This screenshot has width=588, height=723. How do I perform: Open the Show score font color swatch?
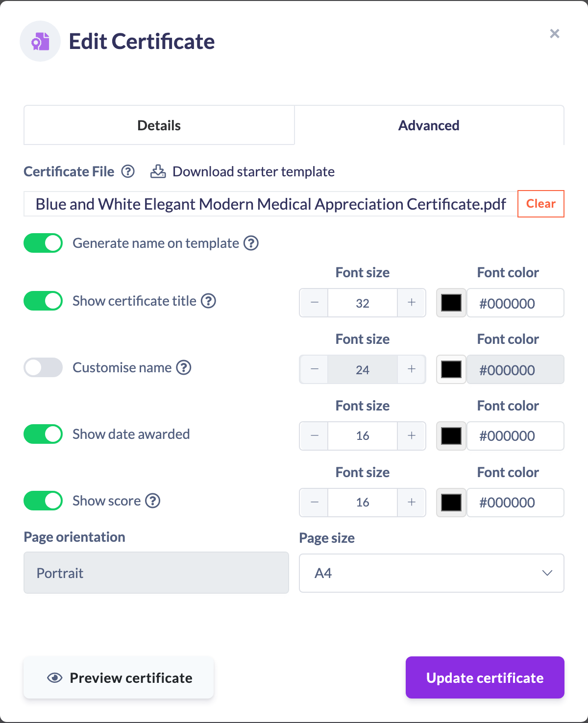pyautogui.click(x=451, y=503)
